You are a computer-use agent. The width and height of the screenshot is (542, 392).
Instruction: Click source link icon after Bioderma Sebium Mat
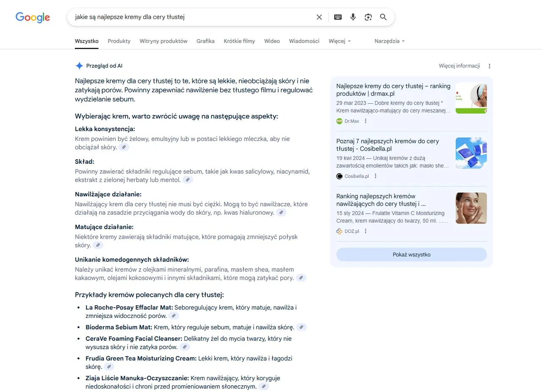(301, 327)
